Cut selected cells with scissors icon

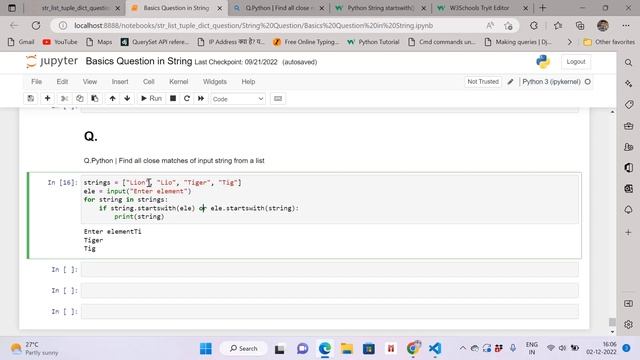(64, 98)
